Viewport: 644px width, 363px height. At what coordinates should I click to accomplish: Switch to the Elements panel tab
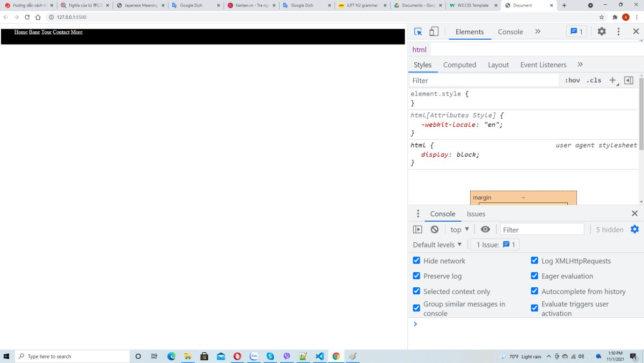tap(470, 32)
